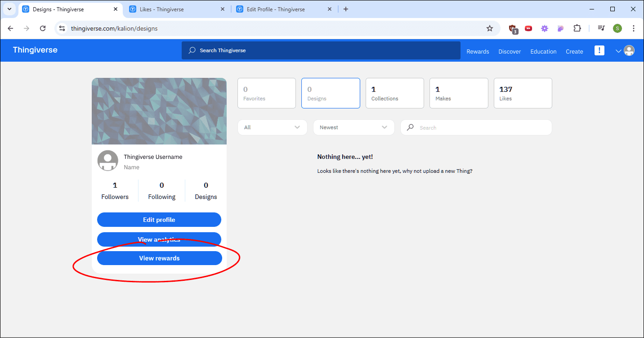Open the Favorites tab card
The height and width of the screenshot is (338, 644).
(x=267, y=93)
